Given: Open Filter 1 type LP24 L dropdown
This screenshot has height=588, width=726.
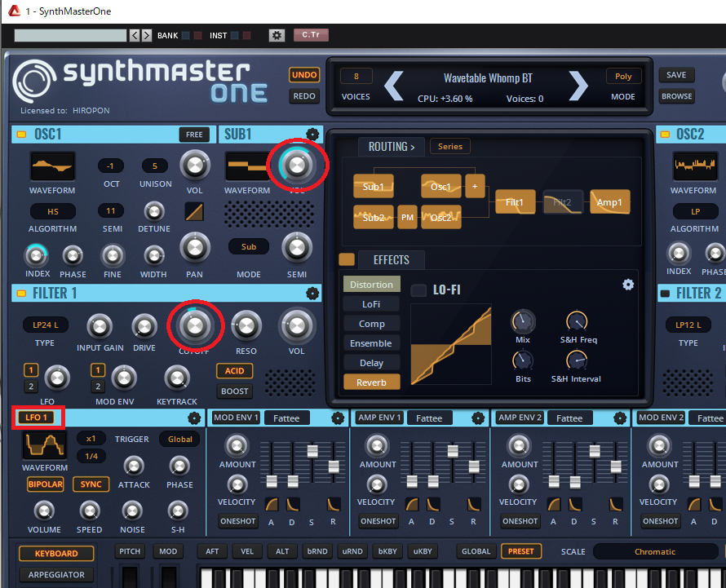Looking at the screenshot, I should pos(46,325).
